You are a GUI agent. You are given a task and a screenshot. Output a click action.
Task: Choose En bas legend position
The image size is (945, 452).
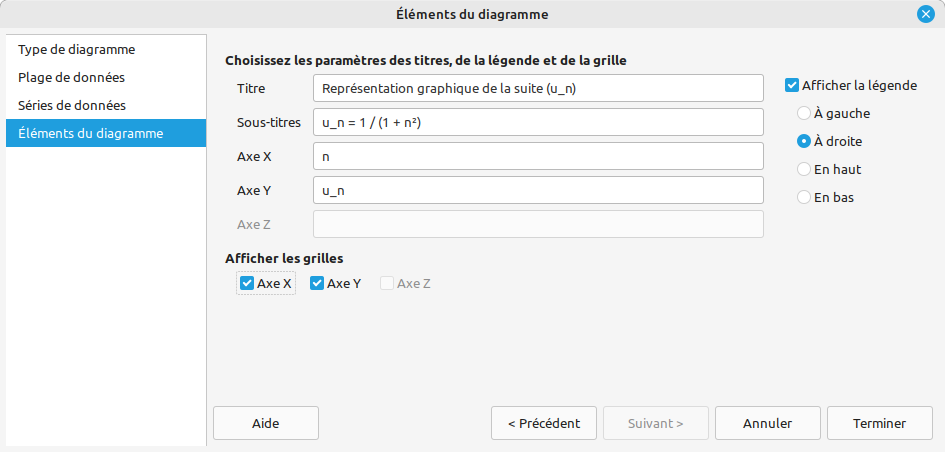[x=803, y=198]
